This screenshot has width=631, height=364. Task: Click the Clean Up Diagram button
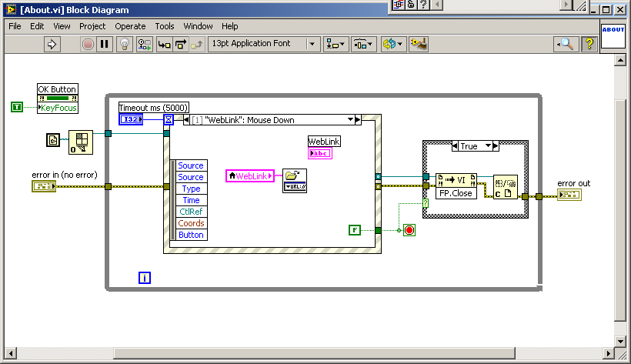pos(419,44)
